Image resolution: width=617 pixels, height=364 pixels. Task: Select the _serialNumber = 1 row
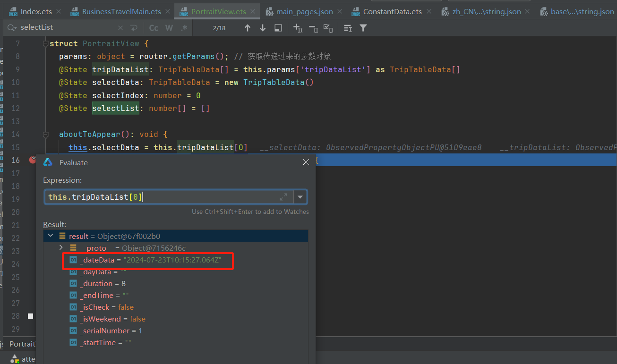pyautogui.click(x=176, y=331)
